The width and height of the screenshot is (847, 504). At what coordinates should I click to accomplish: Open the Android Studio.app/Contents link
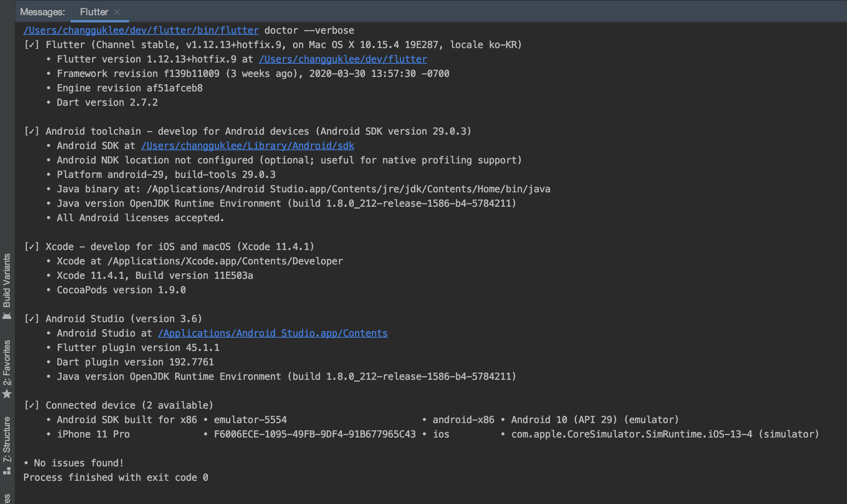pos(272,333)
